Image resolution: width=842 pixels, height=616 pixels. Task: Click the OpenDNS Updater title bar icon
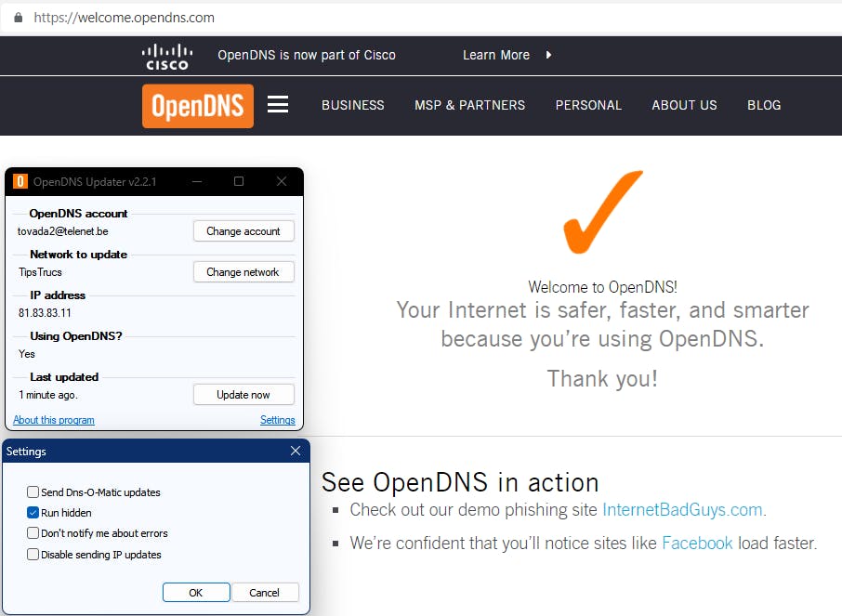[x=20, y=181]
